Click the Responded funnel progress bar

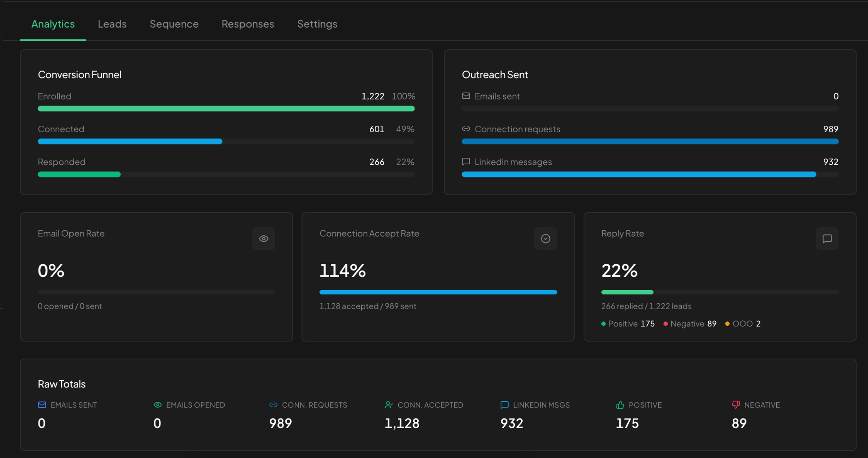click(x=226, y=174)
